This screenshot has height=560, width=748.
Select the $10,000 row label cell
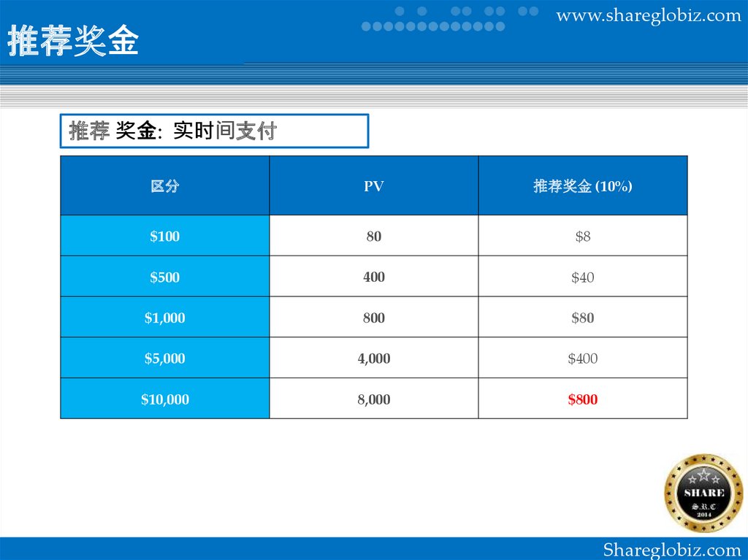click(164, 399)
